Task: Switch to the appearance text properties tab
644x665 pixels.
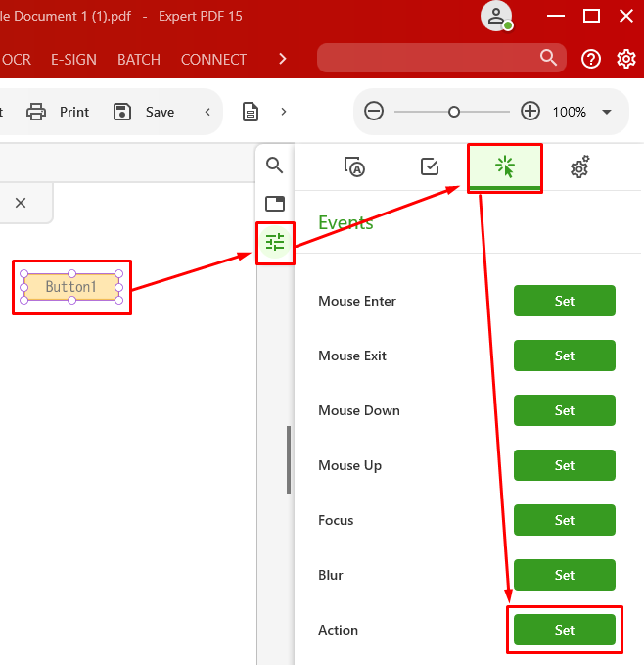Action: coord(354,166)
